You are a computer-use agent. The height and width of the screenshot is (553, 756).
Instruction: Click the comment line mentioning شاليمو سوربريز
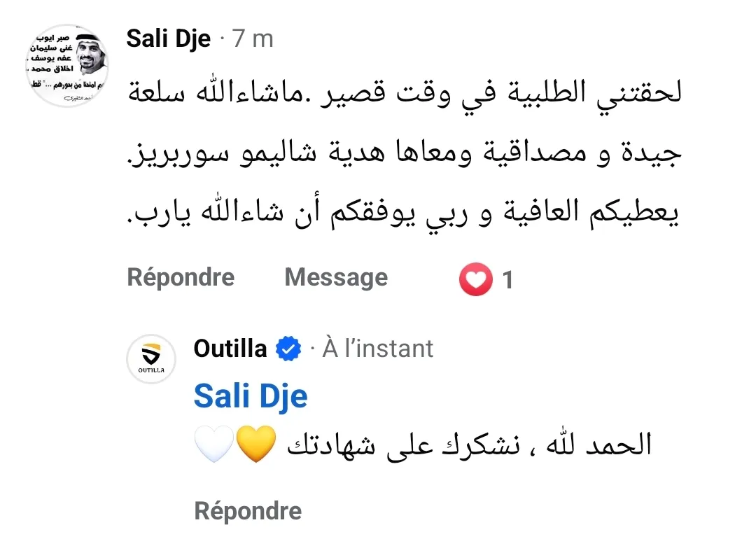(406, 155)
